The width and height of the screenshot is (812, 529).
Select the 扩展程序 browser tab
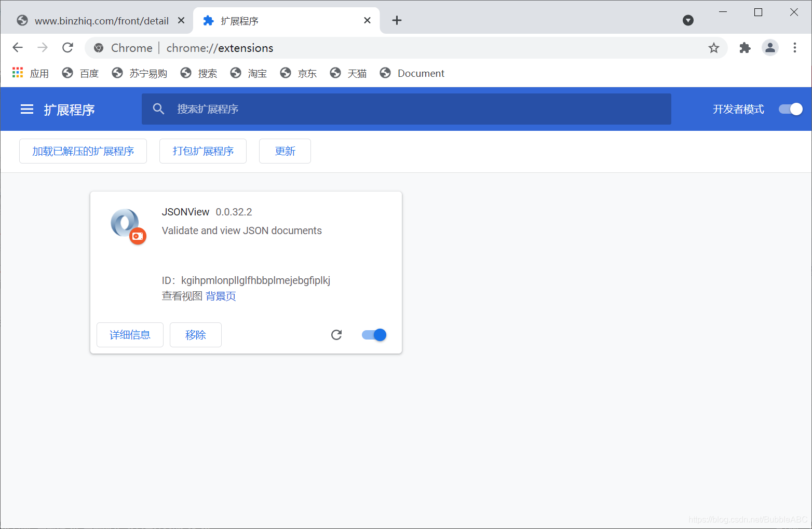click(286, 21)
